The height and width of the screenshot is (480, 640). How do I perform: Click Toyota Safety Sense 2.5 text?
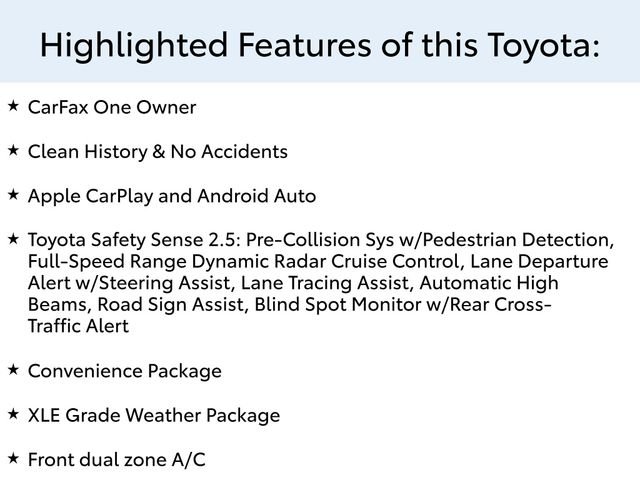133,240
